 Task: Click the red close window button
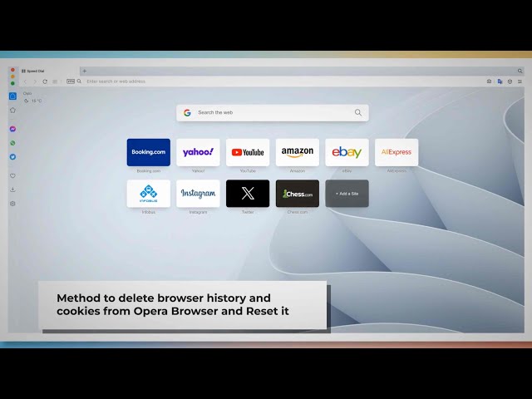(12, 70)
